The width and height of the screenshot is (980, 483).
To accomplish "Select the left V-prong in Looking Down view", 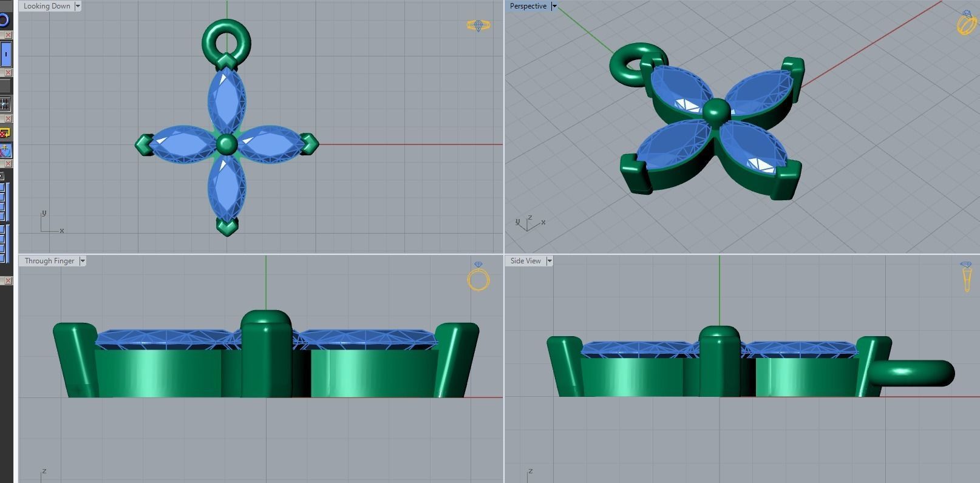I will coord(143,144).
